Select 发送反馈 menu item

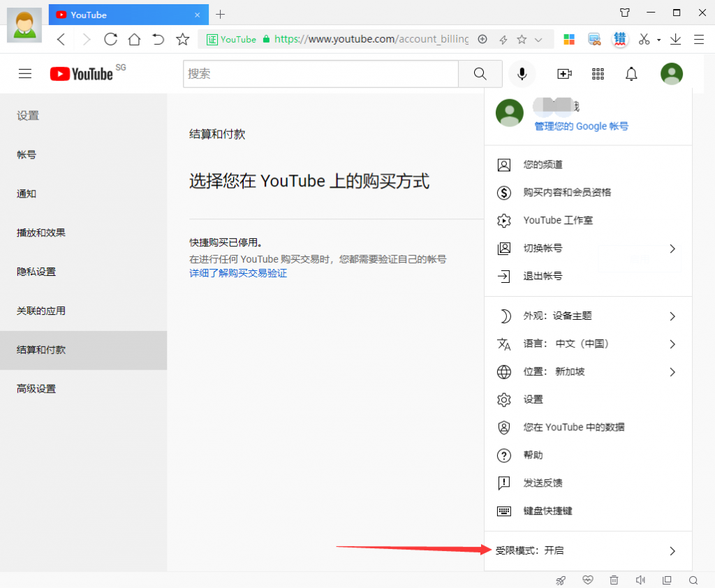588,483
